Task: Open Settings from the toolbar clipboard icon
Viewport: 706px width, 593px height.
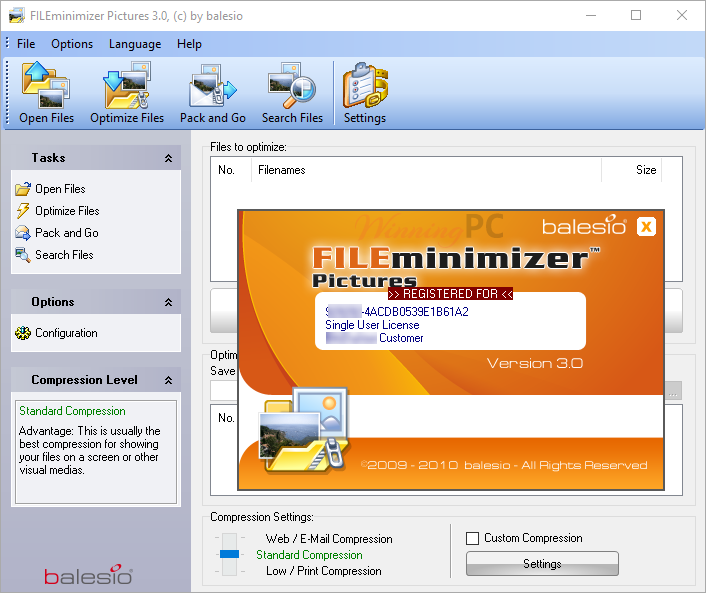Action: (x=365, y=86)
